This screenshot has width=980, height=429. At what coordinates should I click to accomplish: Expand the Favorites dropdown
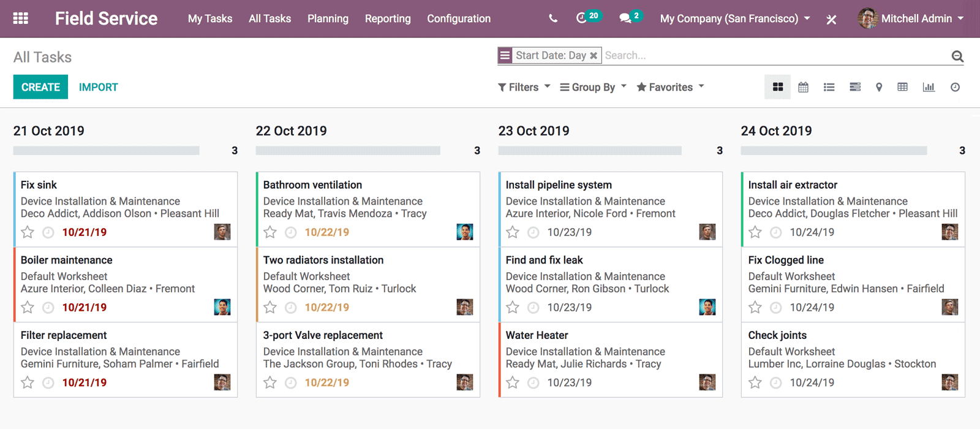point(670,87)
